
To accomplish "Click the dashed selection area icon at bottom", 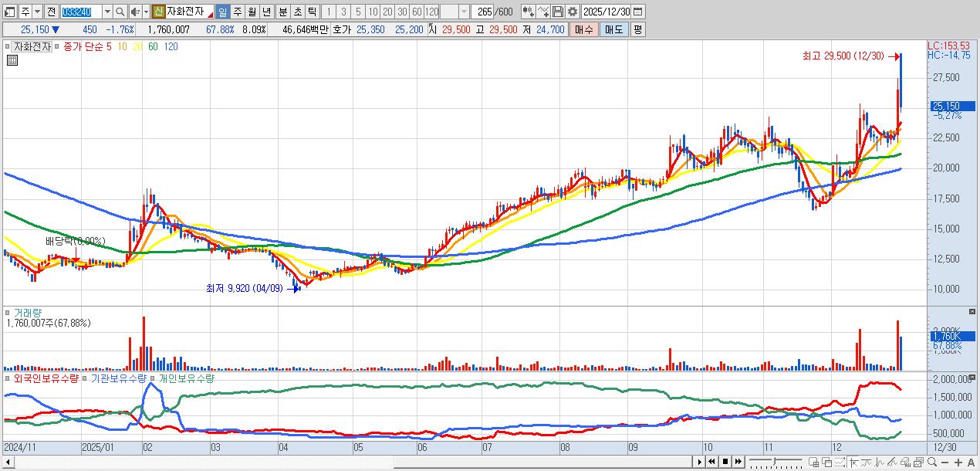I will coord(840,462).
